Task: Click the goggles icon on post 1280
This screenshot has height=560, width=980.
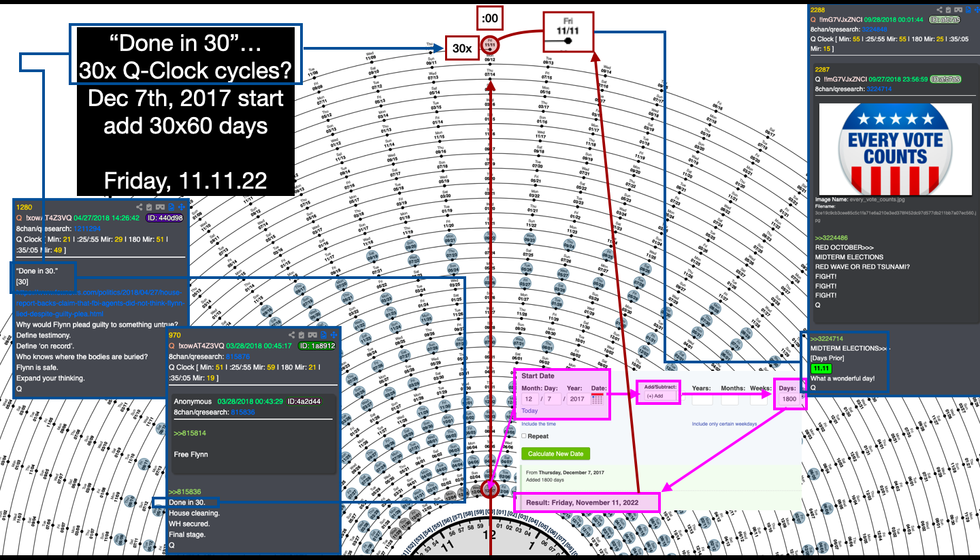Action: click(160, 207)
